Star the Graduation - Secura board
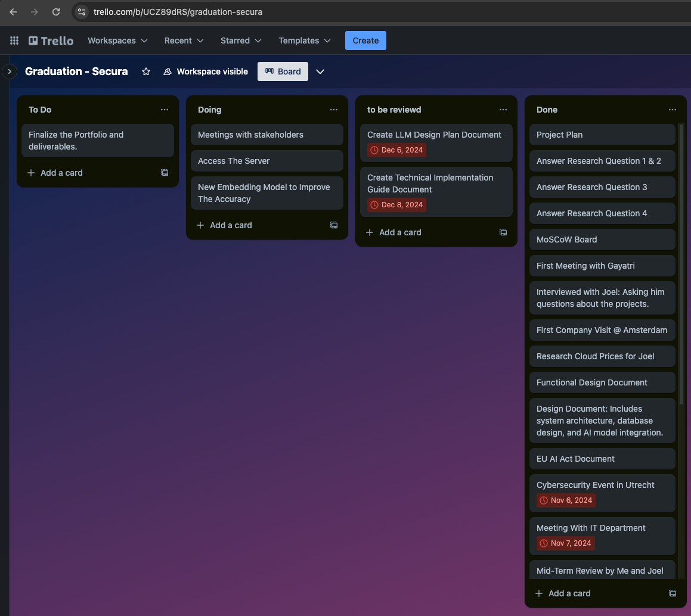 click(146, 71)
